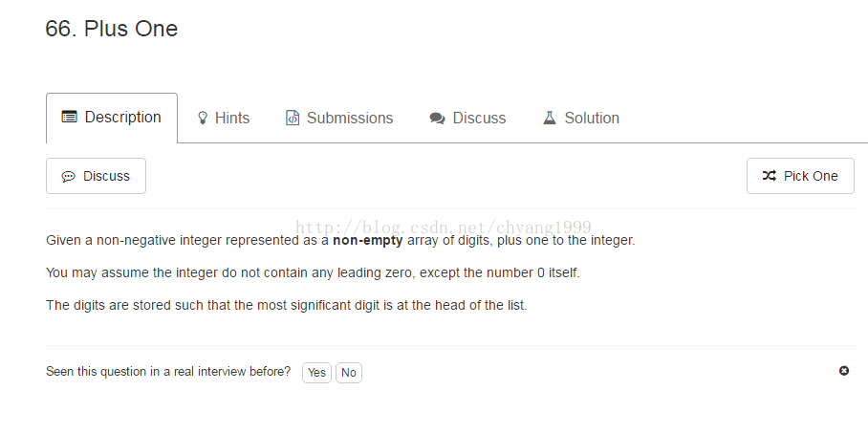This screenshot has width=868, height=434.
Task: Click the "66. Plus One" problem title
Action: [112, 29]
